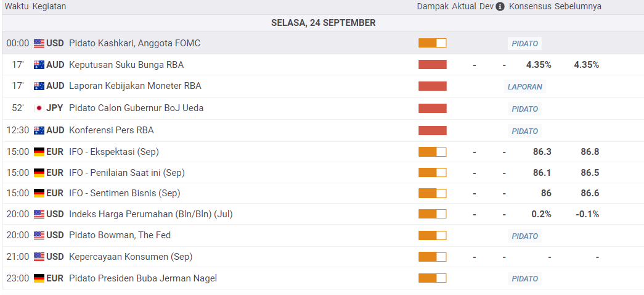644x295 pixels.
Task: Open the Pidato Kashkari, Anggota FOMC event
Action: [134, 43]
